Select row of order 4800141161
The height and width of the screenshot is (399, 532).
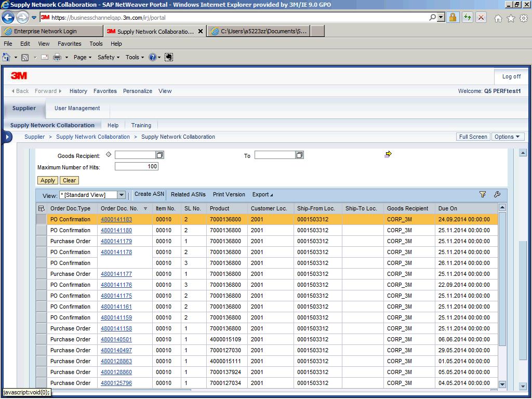coord(42,307)
